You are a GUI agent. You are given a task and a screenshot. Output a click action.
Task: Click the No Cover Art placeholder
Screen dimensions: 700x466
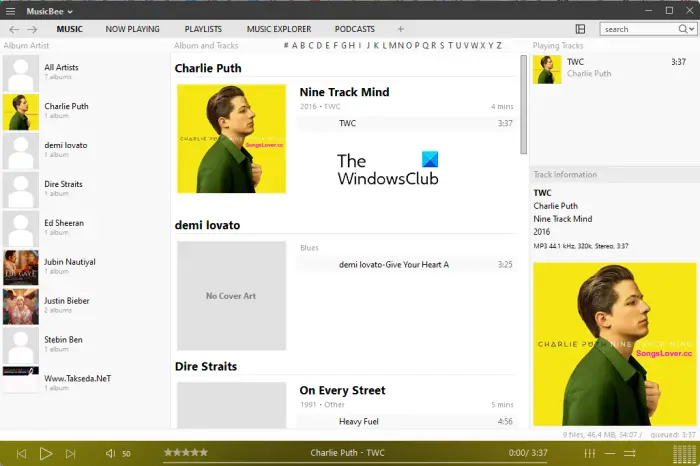click(x=231, y=295)
